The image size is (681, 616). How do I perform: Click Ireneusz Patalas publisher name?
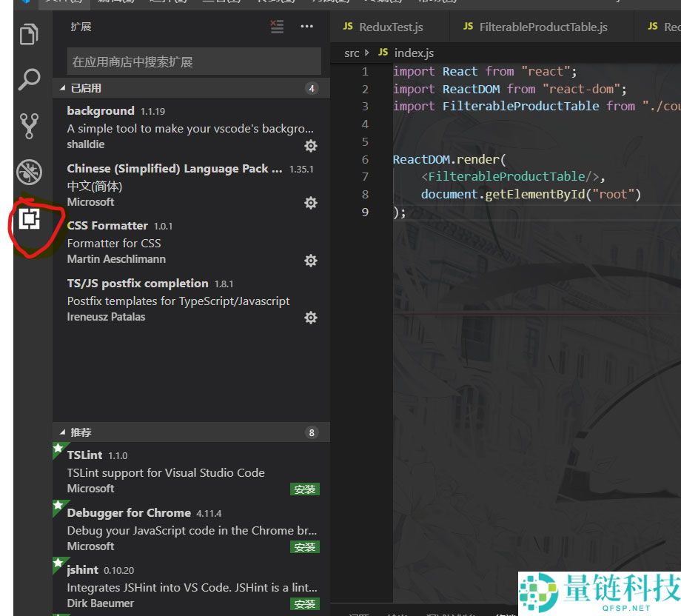click(x=106, y=317)
